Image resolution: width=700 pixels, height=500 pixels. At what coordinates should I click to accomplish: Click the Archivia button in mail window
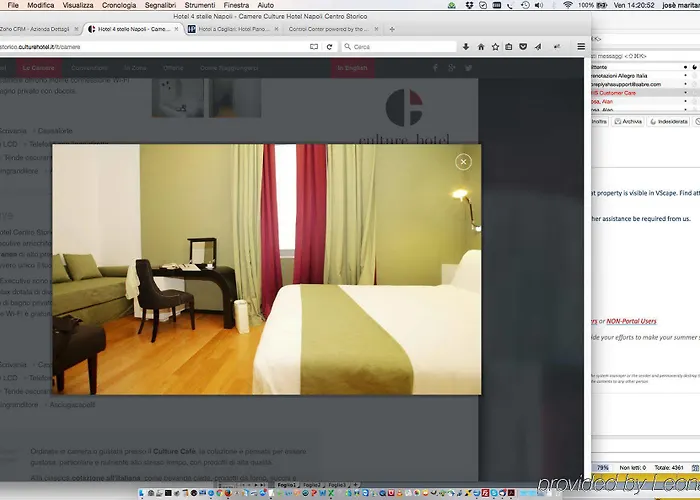(x=628, y=121)
